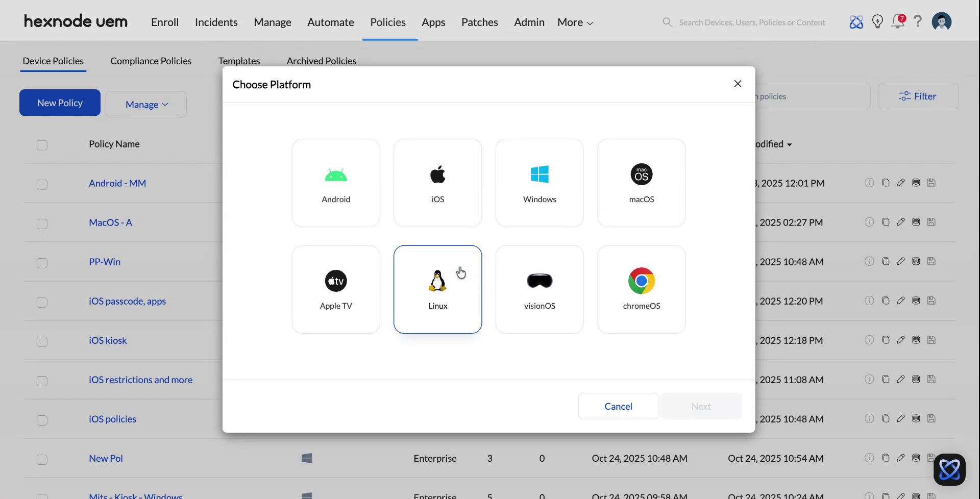Screen dimensions: 980x499
Task: Edit the MacOS - A policy using pencil icon
Action: tap(901, 222)
